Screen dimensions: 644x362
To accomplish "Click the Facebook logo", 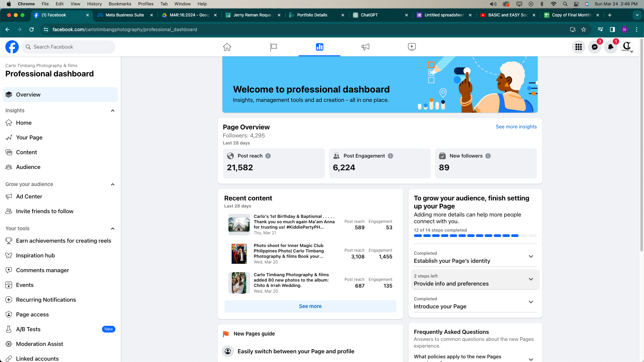I will point(12,47).
